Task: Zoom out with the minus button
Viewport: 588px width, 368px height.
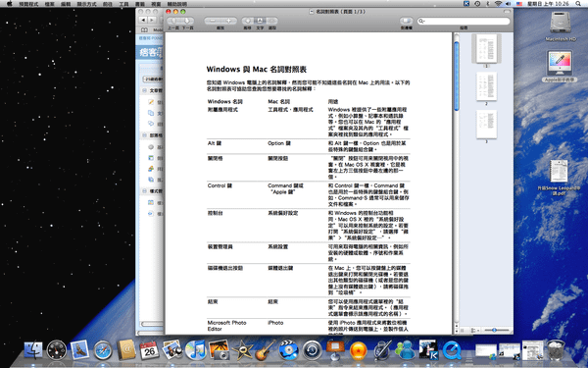Action: pos(213,21)
